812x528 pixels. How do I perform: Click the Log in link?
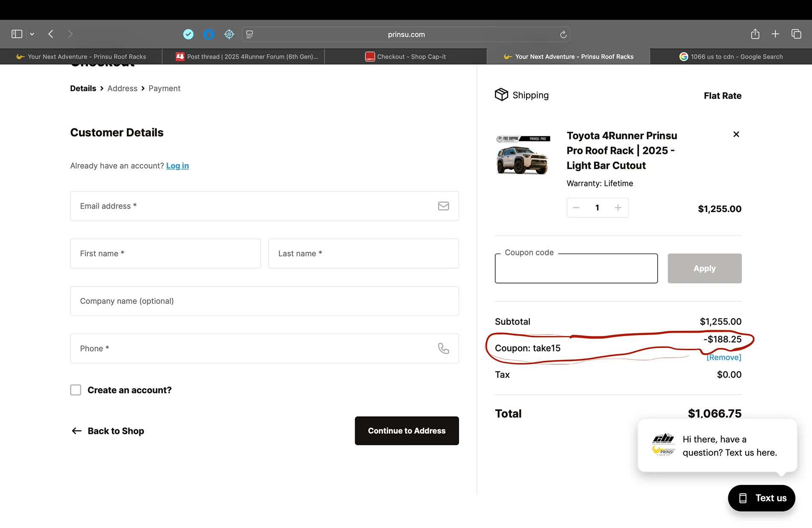(x=177, y=166)
